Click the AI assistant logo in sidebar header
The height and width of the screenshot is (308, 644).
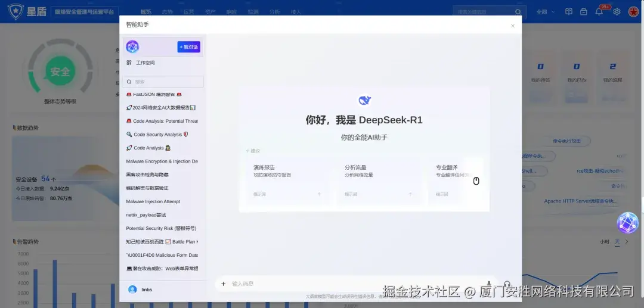pos(132,46)
